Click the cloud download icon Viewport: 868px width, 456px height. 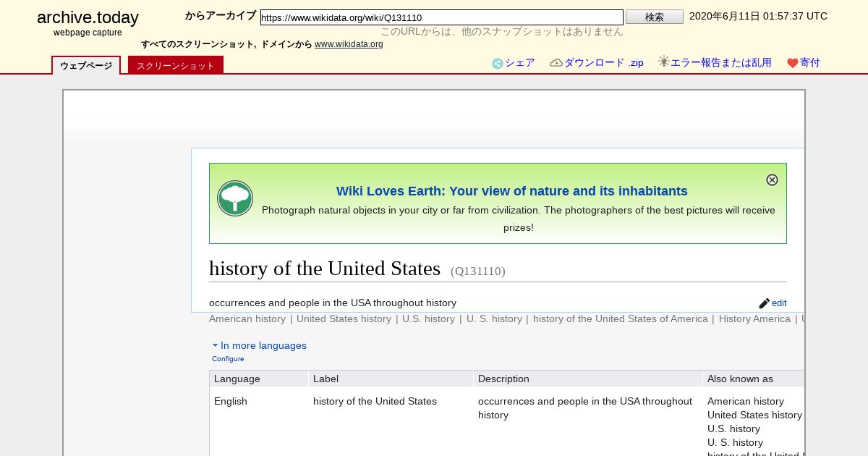coord(556,63)
